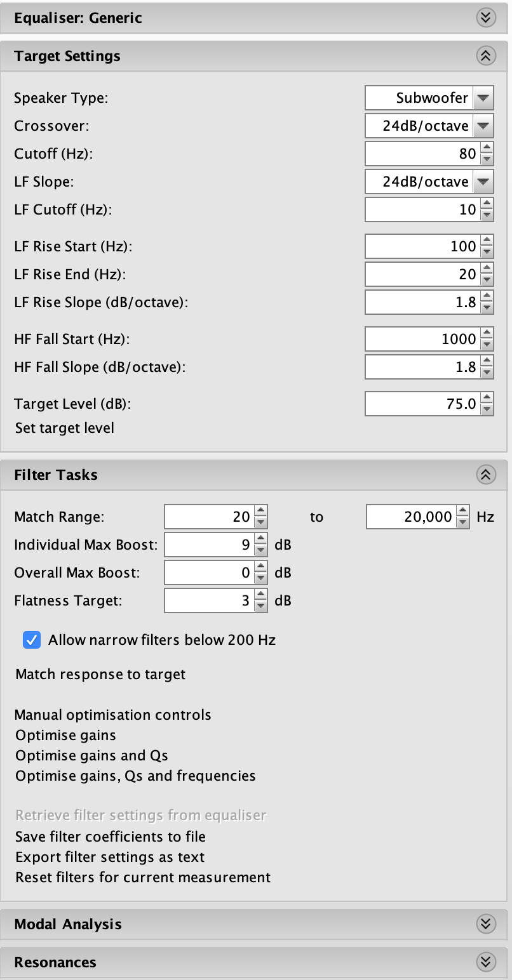This screenshot has width=512, height=980.
Task: Open the Speaker Type dropdown
Action: click(482, 98)
